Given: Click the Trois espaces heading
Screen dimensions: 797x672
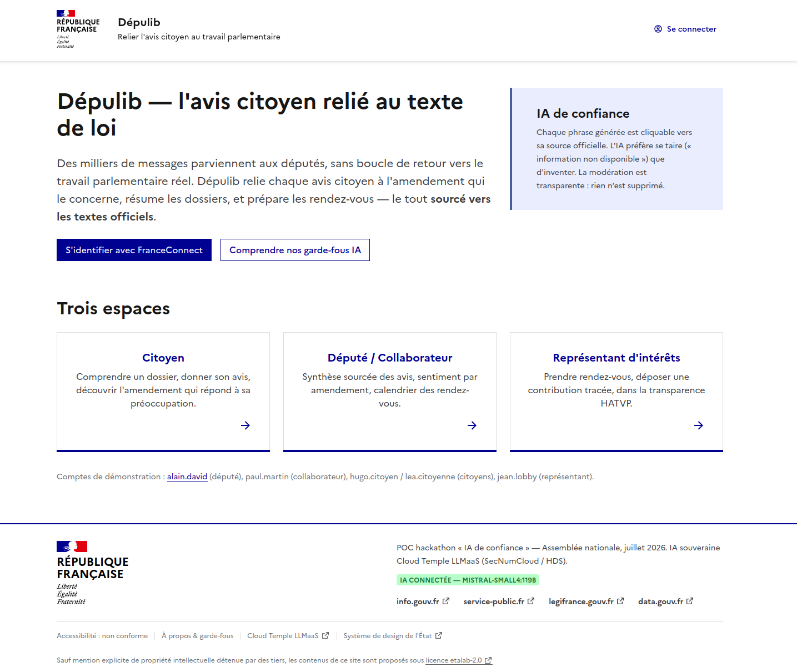Looking at the screenshot, I should tap(113, 308).
